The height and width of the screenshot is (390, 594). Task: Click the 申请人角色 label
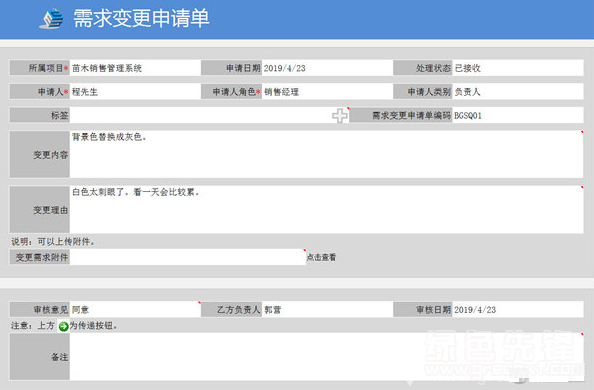click(231, 92)
